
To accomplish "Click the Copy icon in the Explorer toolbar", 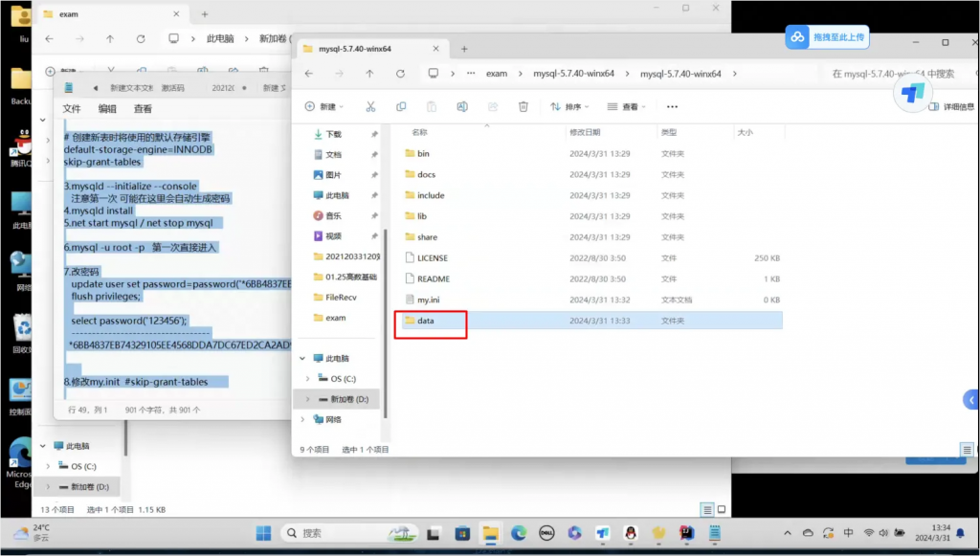I will click(402, 107).
